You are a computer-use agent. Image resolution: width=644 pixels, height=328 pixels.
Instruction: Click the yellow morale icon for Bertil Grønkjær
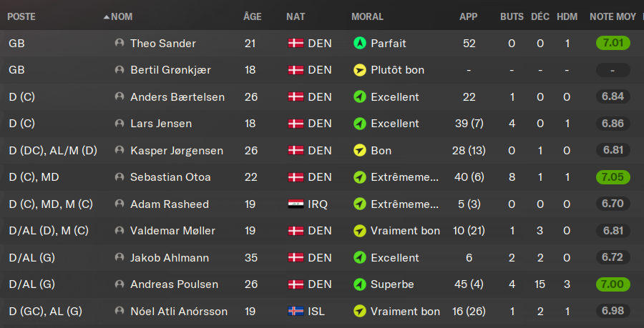pyautogui.click(x=359, y=70)
